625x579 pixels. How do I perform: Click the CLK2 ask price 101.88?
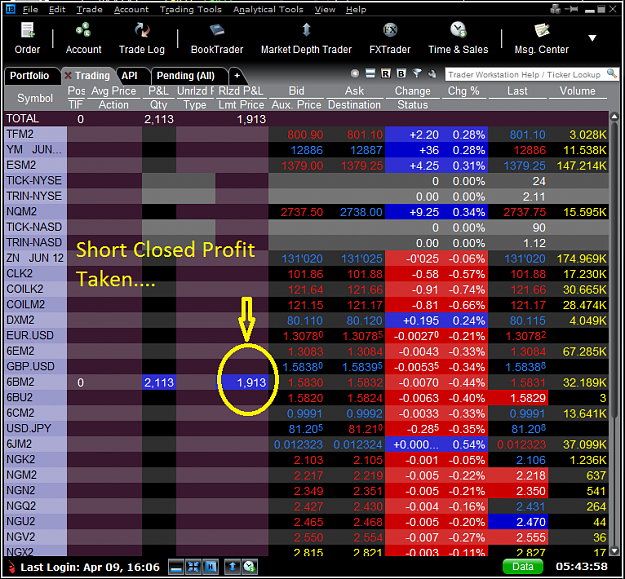pos(364,274)
